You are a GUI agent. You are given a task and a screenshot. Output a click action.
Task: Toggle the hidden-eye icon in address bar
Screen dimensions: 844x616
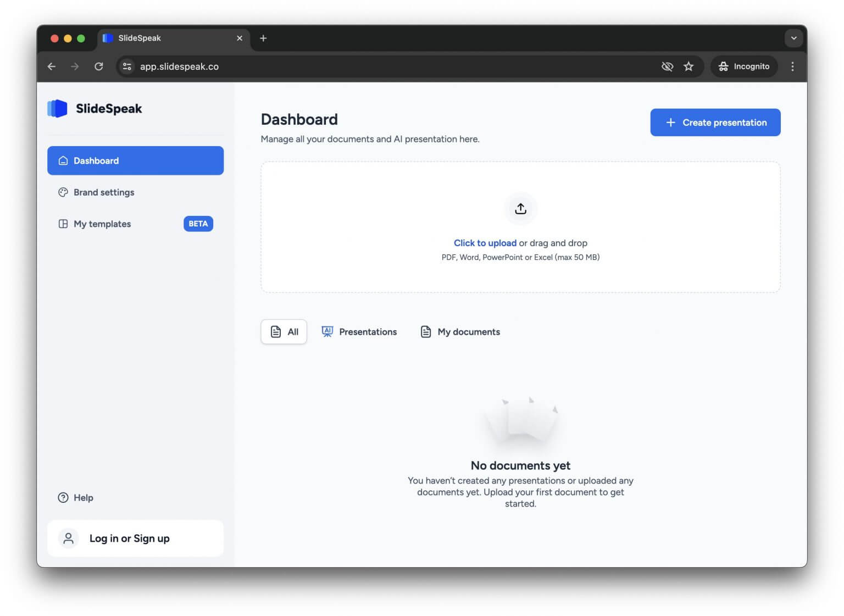point(667,66)
